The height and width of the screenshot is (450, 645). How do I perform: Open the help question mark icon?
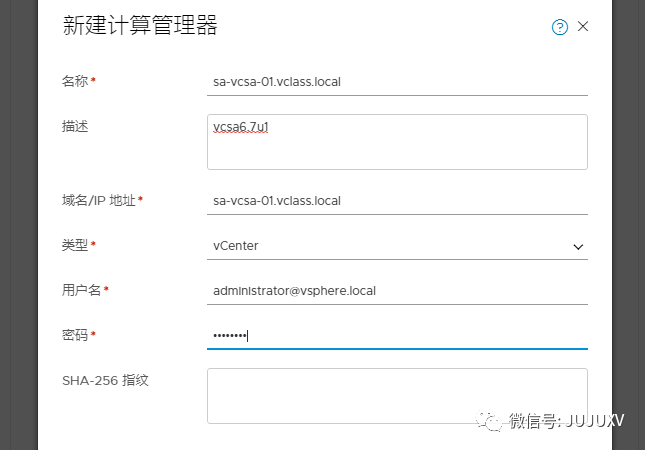(560, 27)
